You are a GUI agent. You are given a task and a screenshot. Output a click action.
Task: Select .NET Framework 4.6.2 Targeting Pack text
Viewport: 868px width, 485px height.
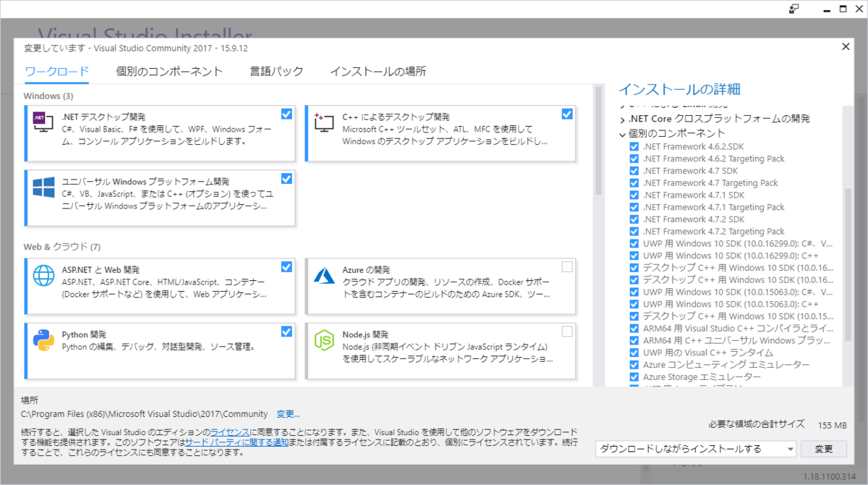(713, 159)
